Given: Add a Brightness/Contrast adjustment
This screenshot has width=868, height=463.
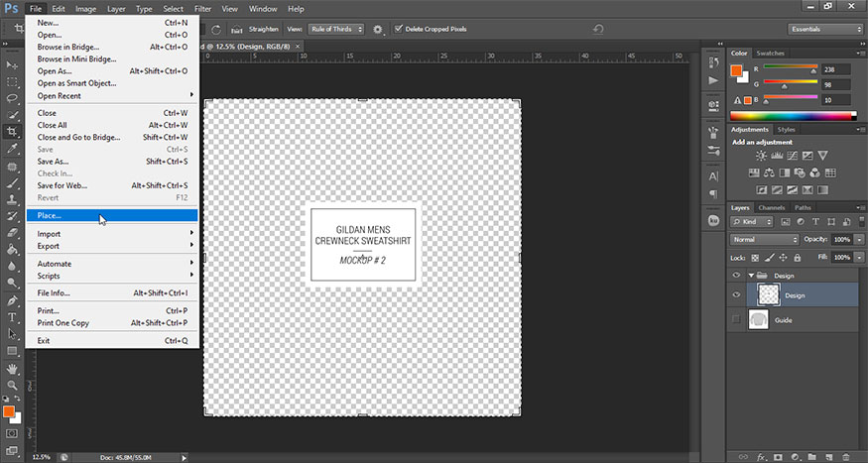Looking at the screenshot, I should (x=761, y=156).
